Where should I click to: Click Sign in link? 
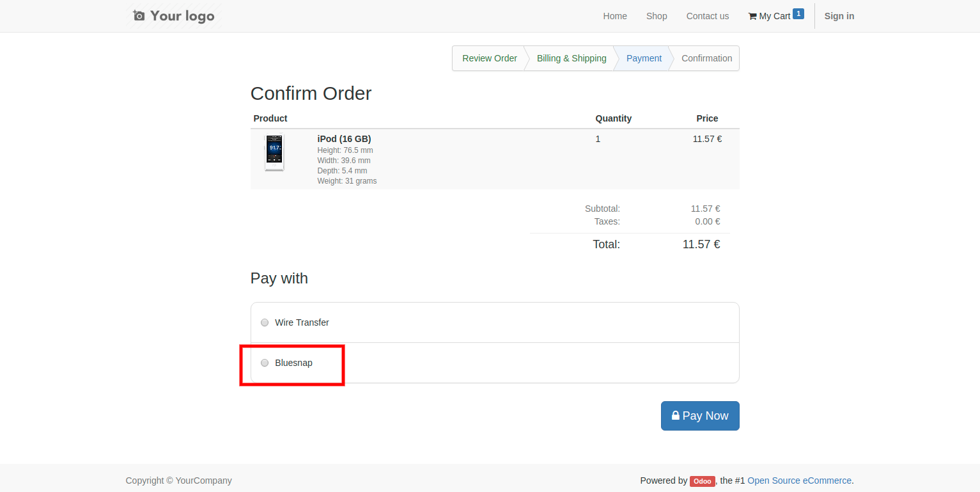click(x=839, y=16)
